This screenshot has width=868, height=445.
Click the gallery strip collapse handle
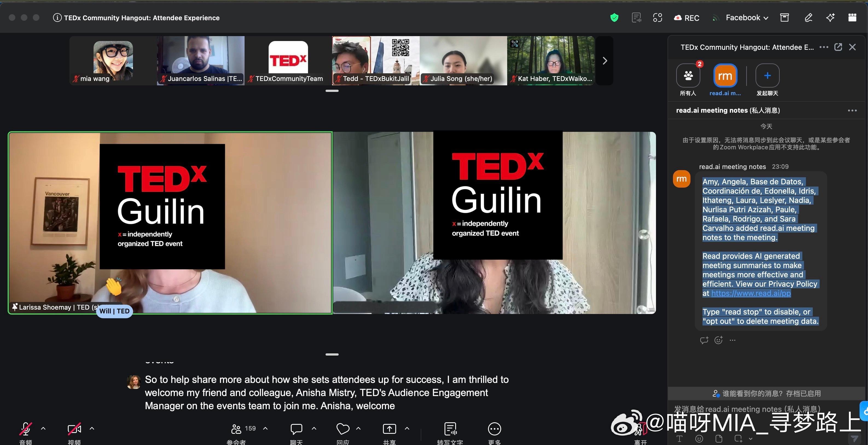coord(332,91)
